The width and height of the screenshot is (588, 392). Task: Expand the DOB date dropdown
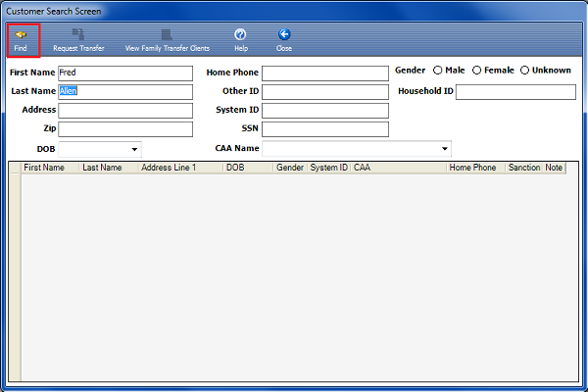[x=132, y=149]
